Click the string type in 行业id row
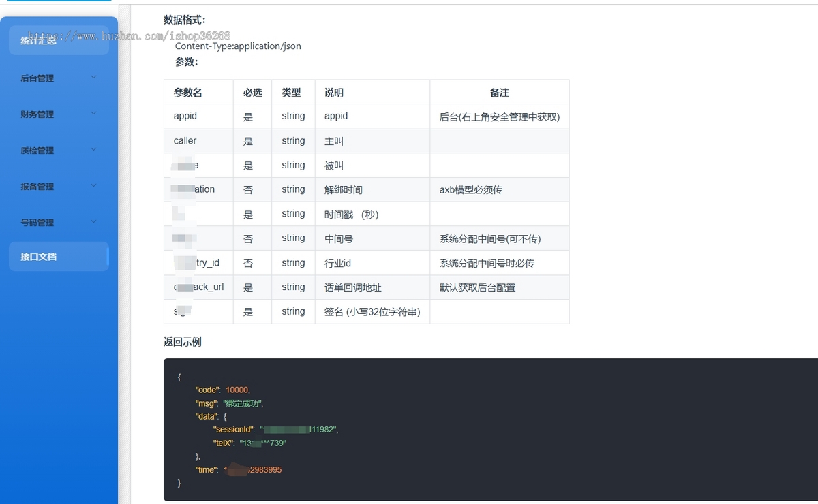This screenshot has height=504, width=818. 293,263
